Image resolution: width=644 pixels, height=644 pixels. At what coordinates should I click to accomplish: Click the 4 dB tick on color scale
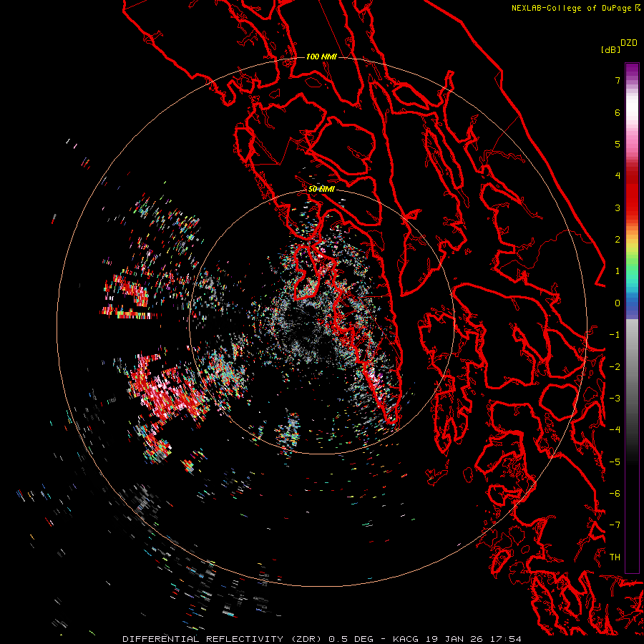tap(618, 176)
